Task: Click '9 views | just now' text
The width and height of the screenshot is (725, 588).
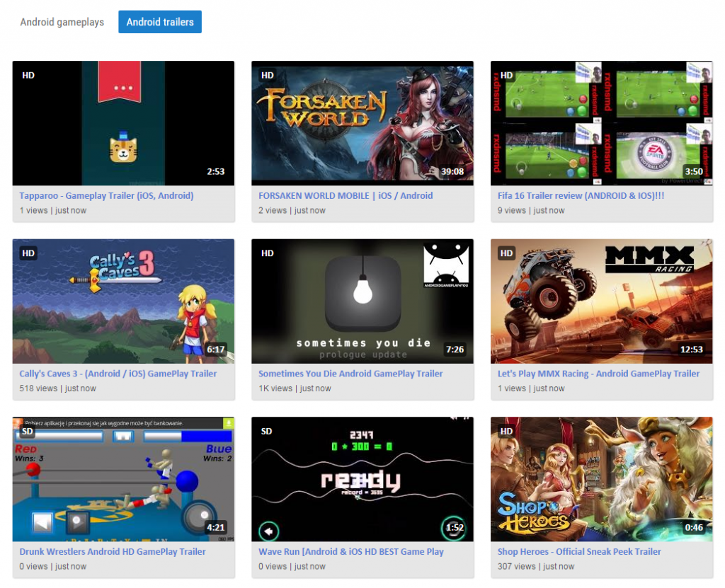Action: [x=531, y=210]
